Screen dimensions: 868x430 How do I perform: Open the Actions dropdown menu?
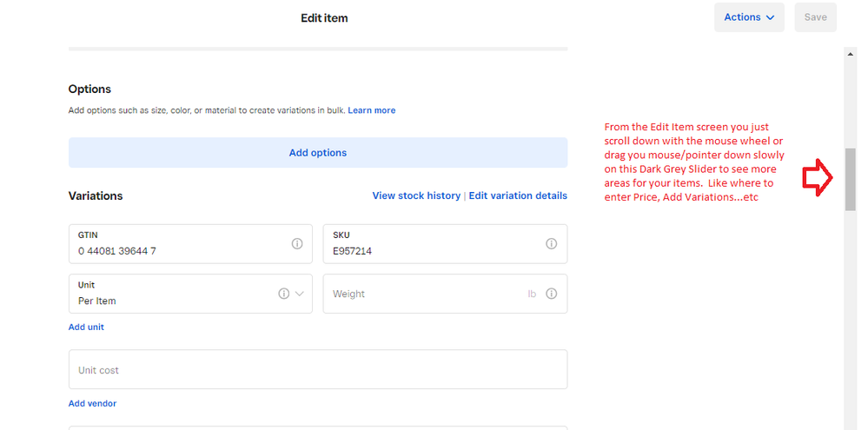(x=749, y=17)
